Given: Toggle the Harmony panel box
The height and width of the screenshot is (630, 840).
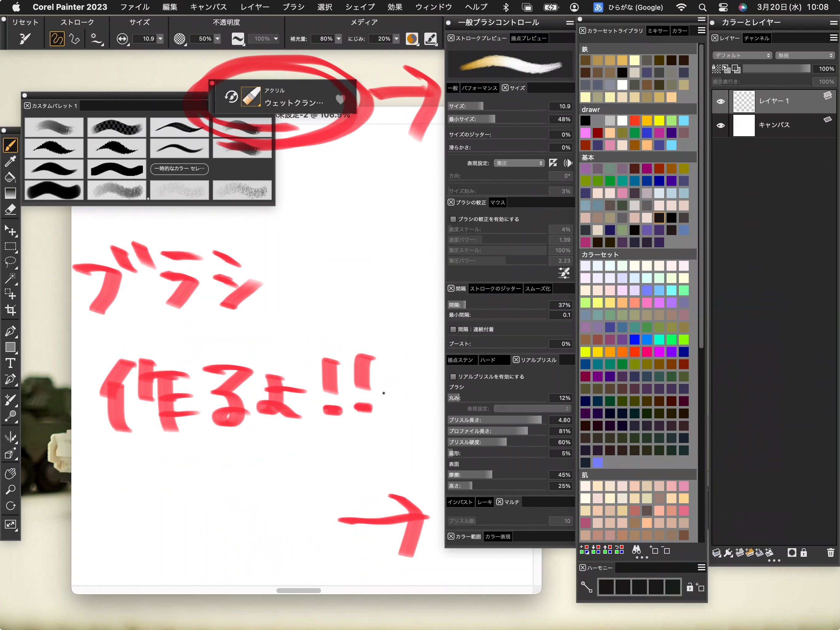Looking at the screenshot, I should [583, 567].
